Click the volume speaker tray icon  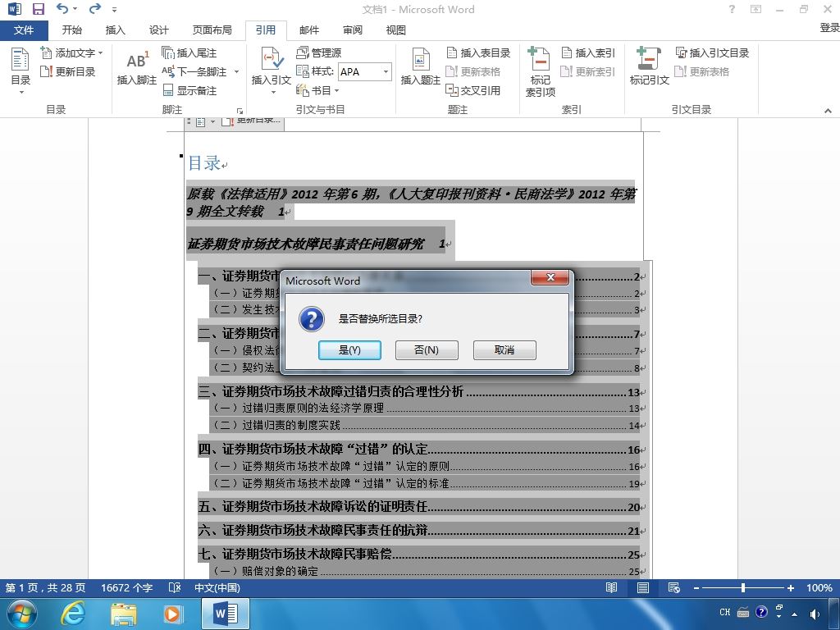(815, 614)
